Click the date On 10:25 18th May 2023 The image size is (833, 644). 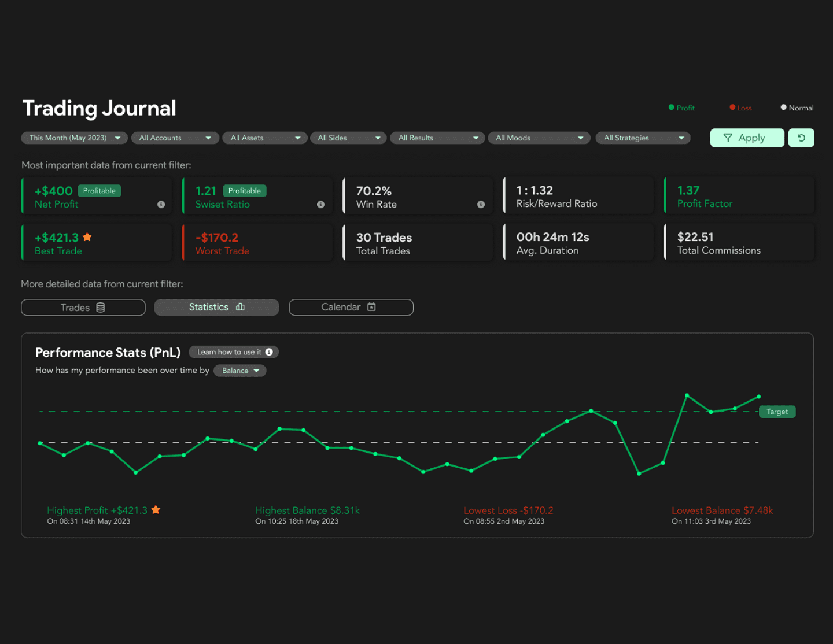click(297, 521)
